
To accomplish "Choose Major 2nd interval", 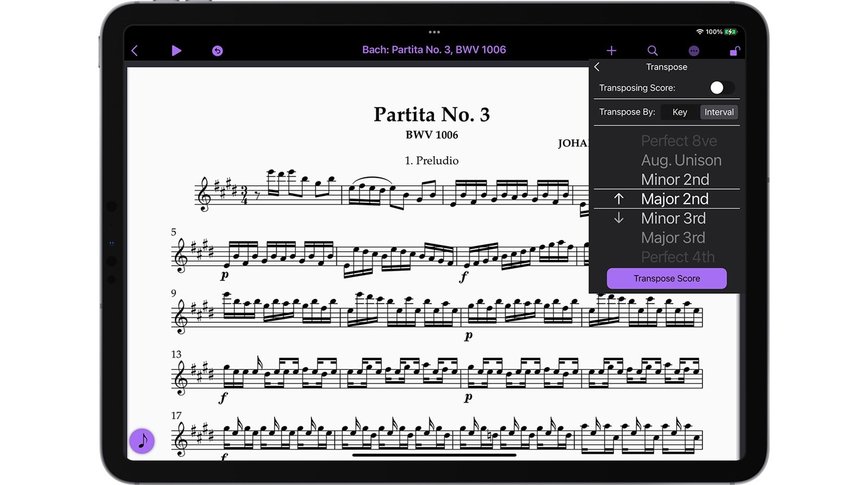I will 675,199.
